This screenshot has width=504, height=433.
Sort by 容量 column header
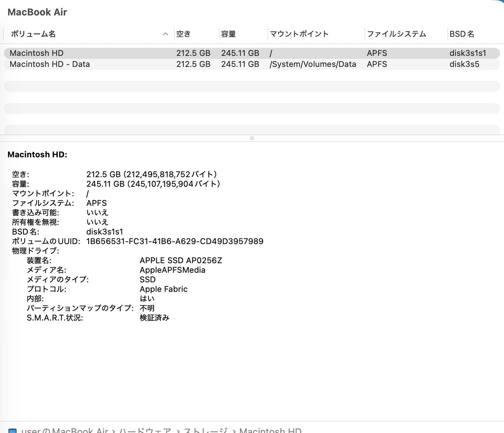[x=228, y=34]
